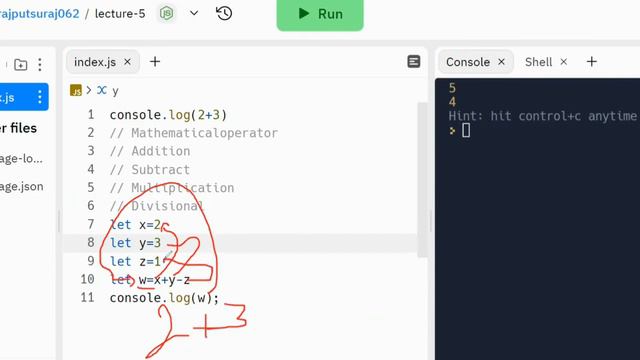Image resolution: width=640 pixels, height=360 pixels.
Task: Switch to the index.js editor tab
Action: point(95,62)
